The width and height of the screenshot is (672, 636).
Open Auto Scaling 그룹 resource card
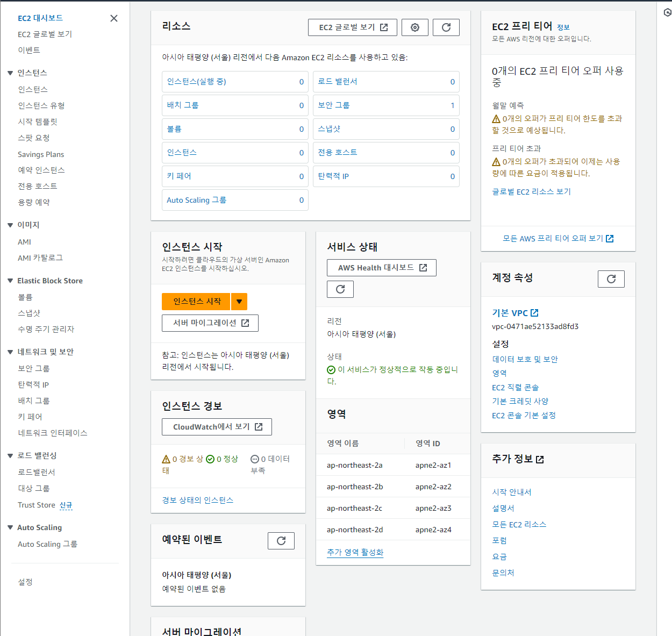(235, 200)
